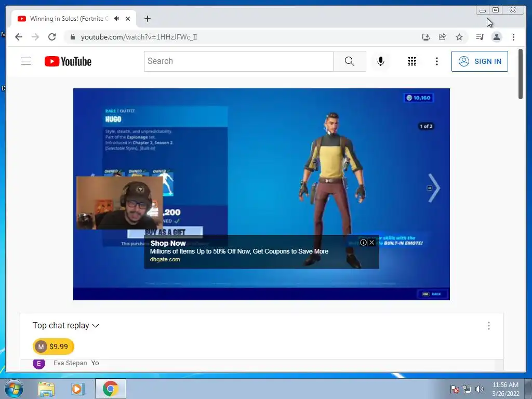Click the page vertical scrollbar
The image size is (532, 399).
(521, 74)
